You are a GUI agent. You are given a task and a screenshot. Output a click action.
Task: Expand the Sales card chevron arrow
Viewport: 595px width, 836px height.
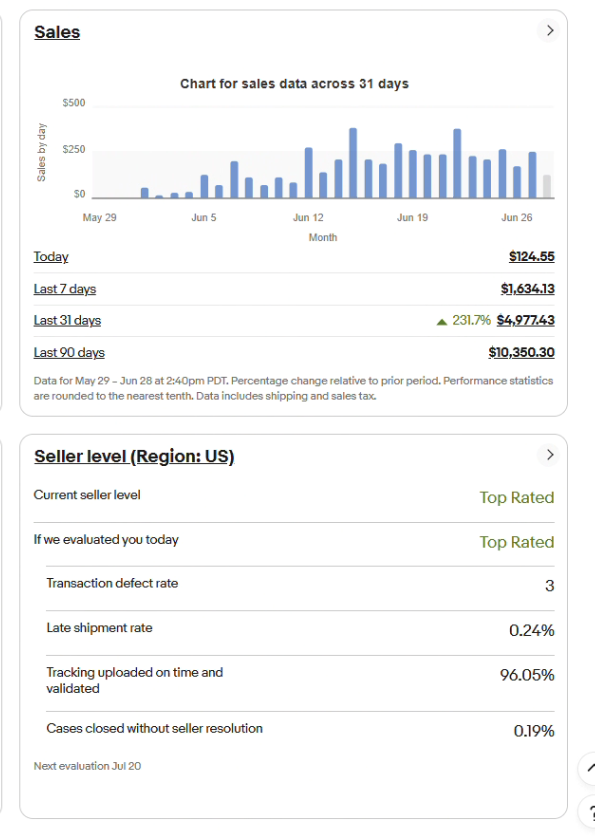(x=549, y=31)
